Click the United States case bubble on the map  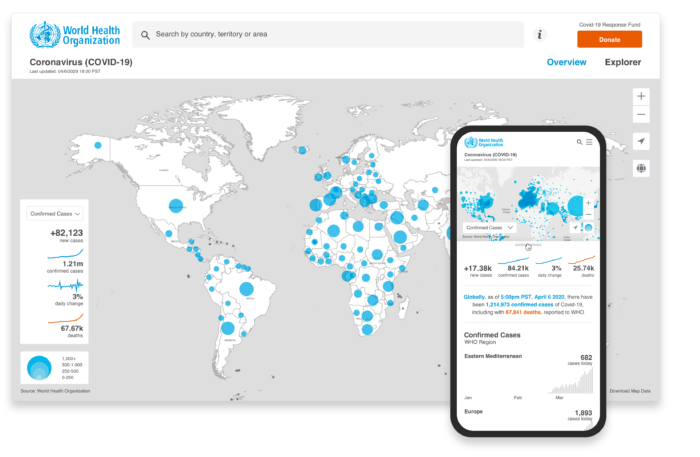pos(176,206)
